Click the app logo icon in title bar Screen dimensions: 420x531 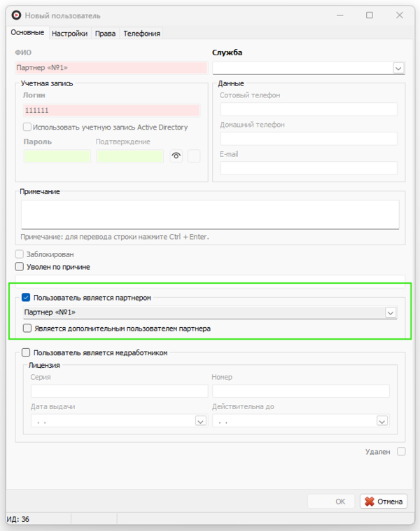(x=16, y=15)
